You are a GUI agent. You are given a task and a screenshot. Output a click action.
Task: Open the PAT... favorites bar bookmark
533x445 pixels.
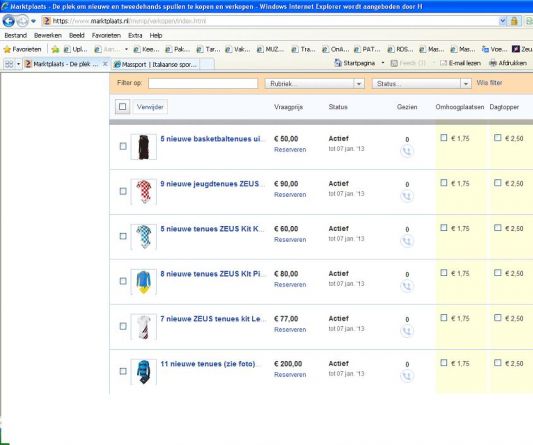click(x=367, y=49)
